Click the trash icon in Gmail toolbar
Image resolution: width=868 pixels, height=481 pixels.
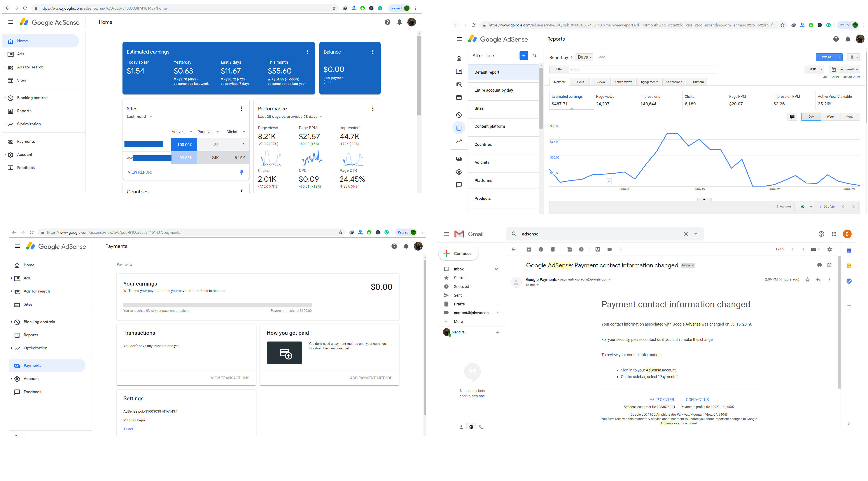click(553, 249)
